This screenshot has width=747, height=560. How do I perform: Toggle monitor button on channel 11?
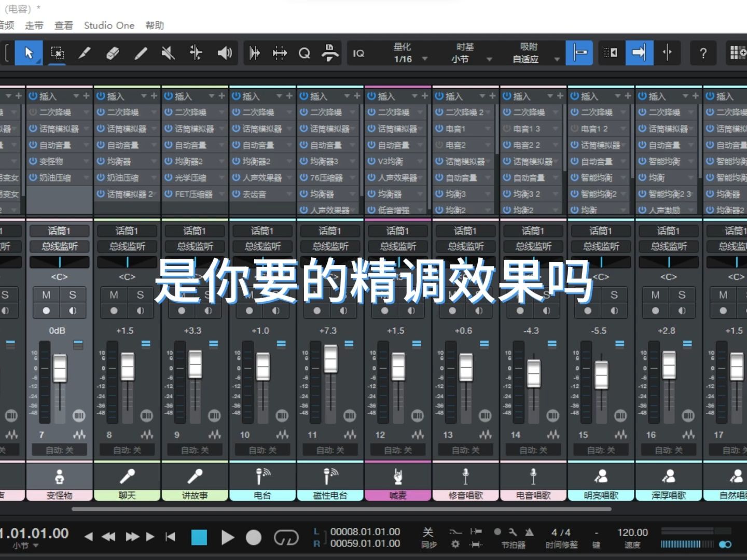(x=343, y=311)
